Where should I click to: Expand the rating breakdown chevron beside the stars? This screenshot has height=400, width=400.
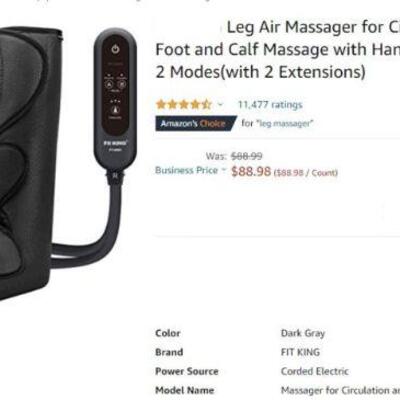pyautogui.click(x=220, y=105)
